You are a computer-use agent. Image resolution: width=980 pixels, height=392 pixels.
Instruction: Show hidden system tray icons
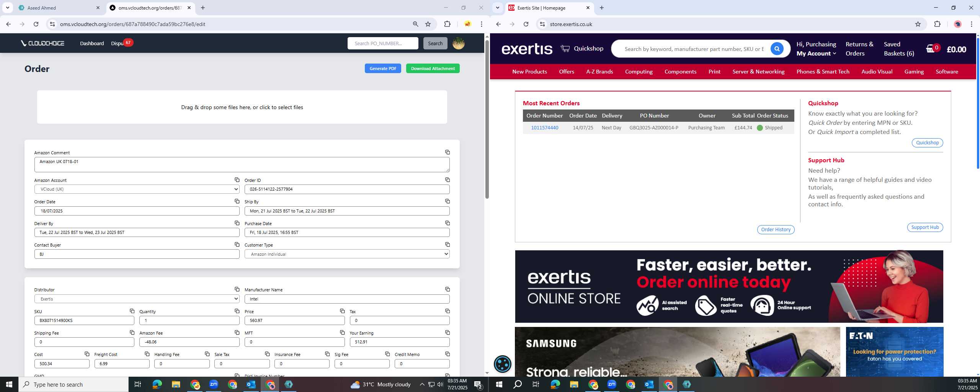422,384
